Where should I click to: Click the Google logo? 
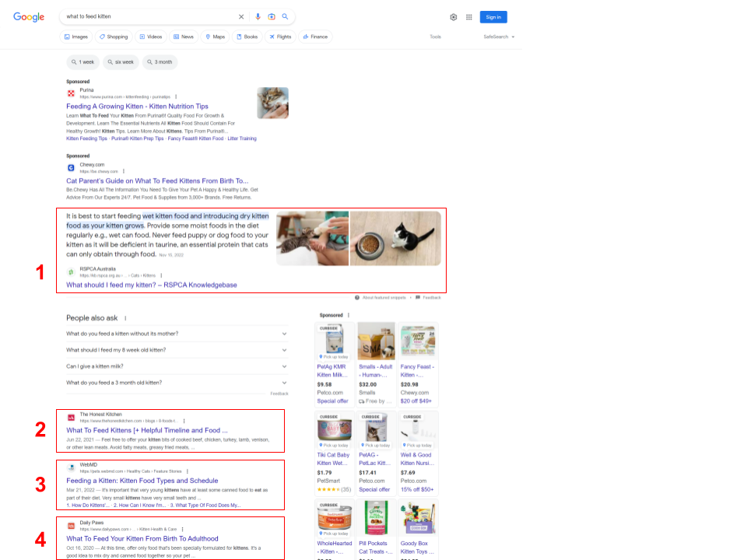tap(29, 16)
